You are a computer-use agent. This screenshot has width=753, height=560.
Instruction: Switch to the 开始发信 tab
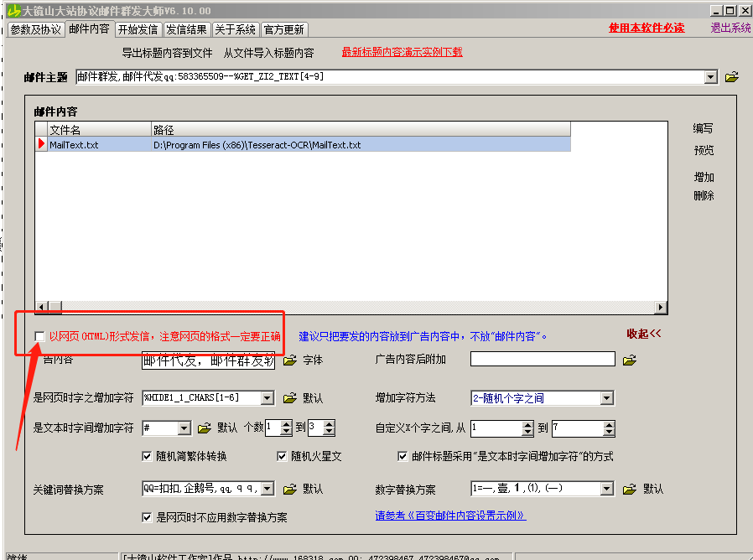pos(138,29)
